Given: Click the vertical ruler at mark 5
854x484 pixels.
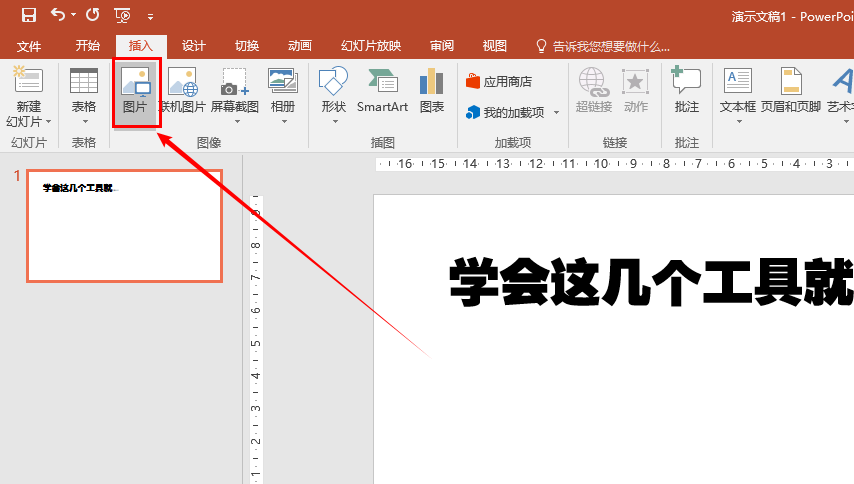Looking at the screenshot, I should 255,343.
